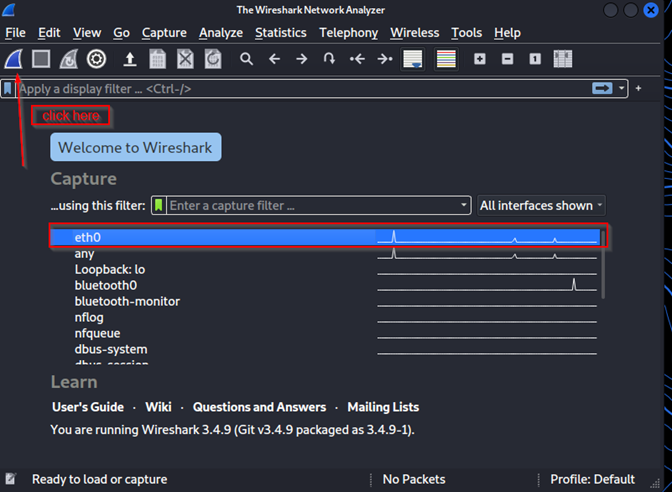672x492 pixels.
Task: Select the eth0 interface
Action: coord(326,237)
